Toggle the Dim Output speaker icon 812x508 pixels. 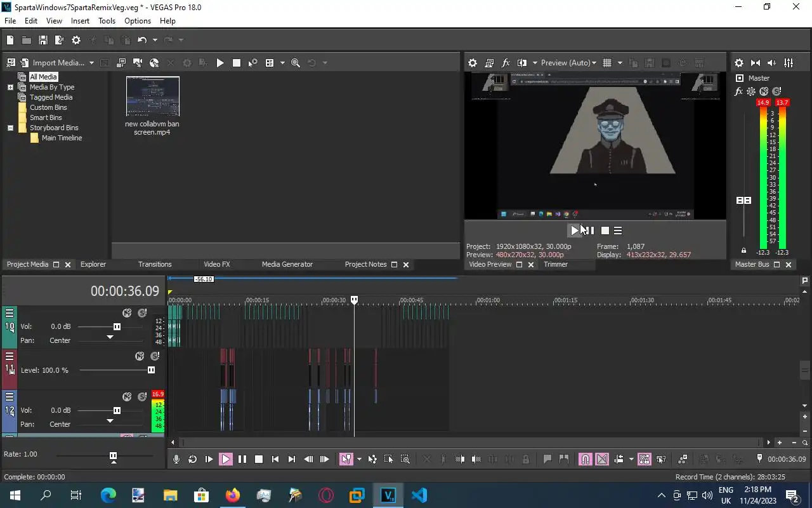[x=772, y=63]
